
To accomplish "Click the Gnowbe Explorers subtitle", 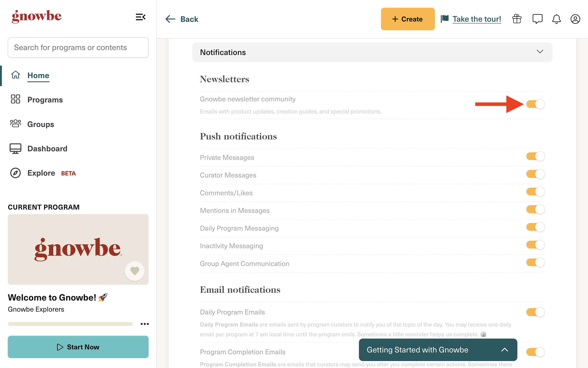I will pyautogui.click(x=36, y=309).
